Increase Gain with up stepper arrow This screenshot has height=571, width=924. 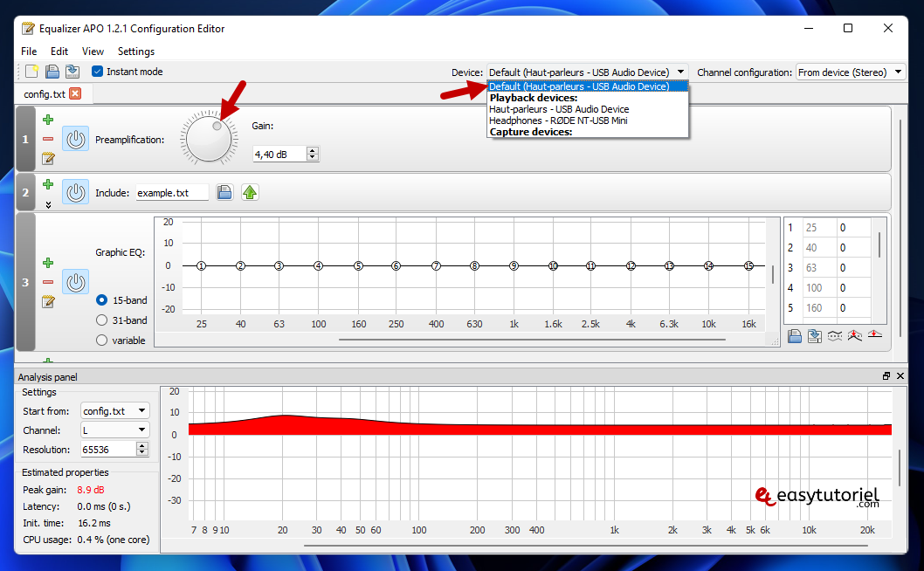click(313, 150)
